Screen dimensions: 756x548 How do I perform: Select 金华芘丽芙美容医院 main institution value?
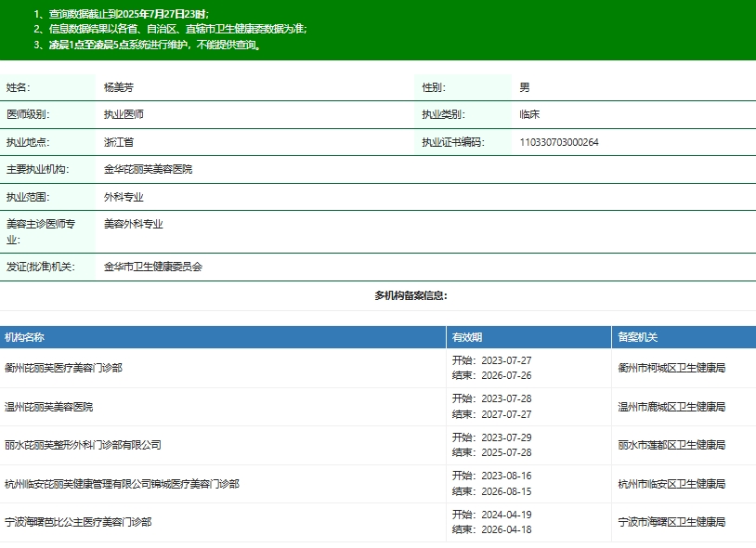(x=148, y=169)
